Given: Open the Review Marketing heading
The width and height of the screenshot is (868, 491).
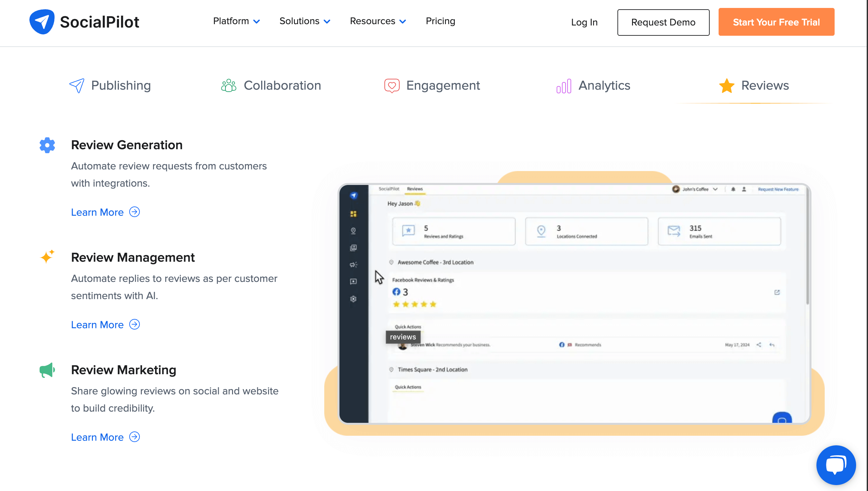Looking at the screenshot, I should point(124,370).
